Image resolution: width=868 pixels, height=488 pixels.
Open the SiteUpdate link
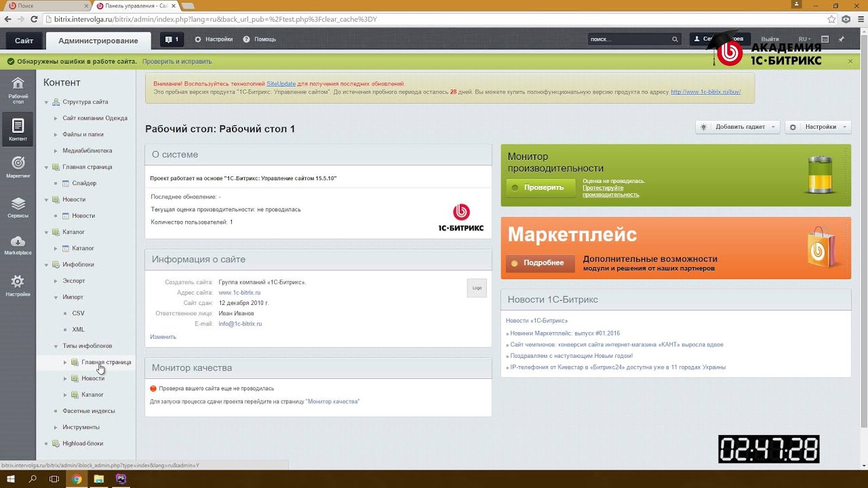(281, 83)
